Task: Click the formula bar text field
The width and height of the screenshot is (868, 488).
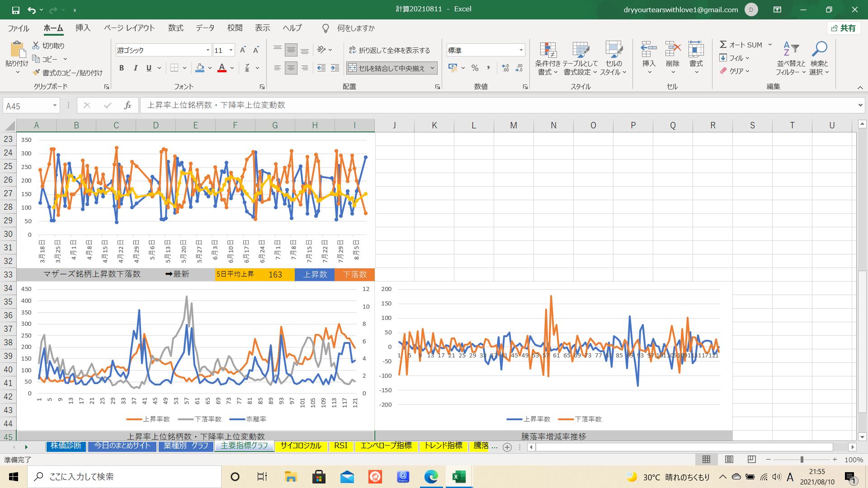Action: click(452, 105)
